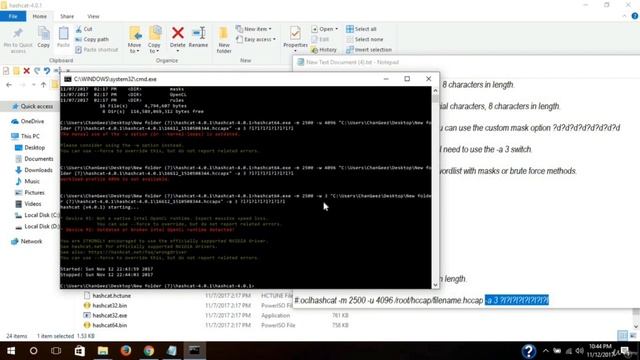Open the Move to dropdown
The image size is (640, 360).
coord(135,39)
